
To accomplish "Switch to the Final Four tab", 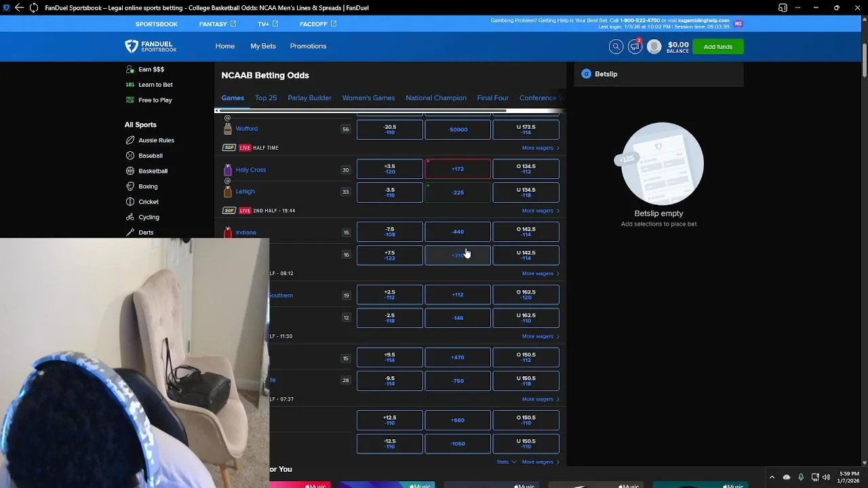I will (x=493, y=98).
